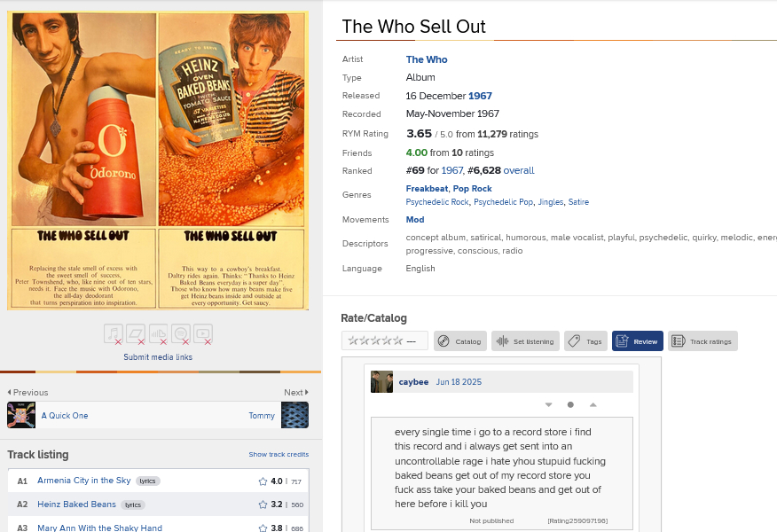Toggle Set listening status
The image size is (777, 532).
[x=525, y=341]
